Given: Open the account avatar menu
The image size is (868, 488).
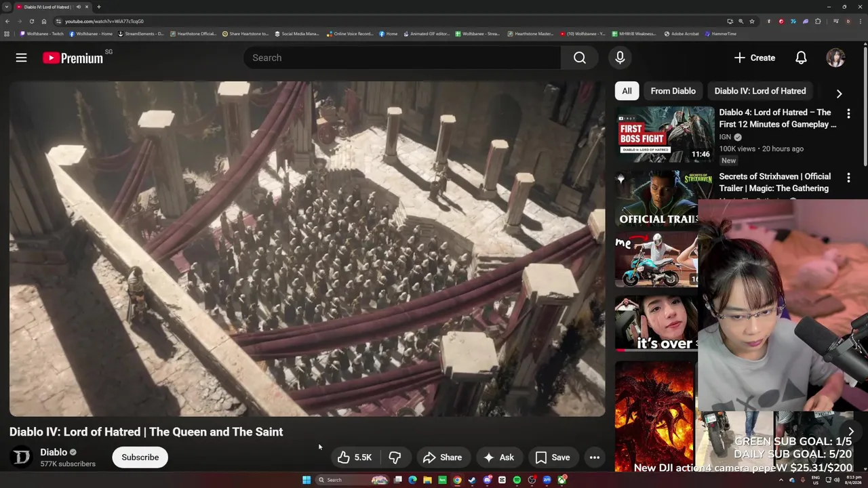Looking at the screenshot, I should 835,58.
